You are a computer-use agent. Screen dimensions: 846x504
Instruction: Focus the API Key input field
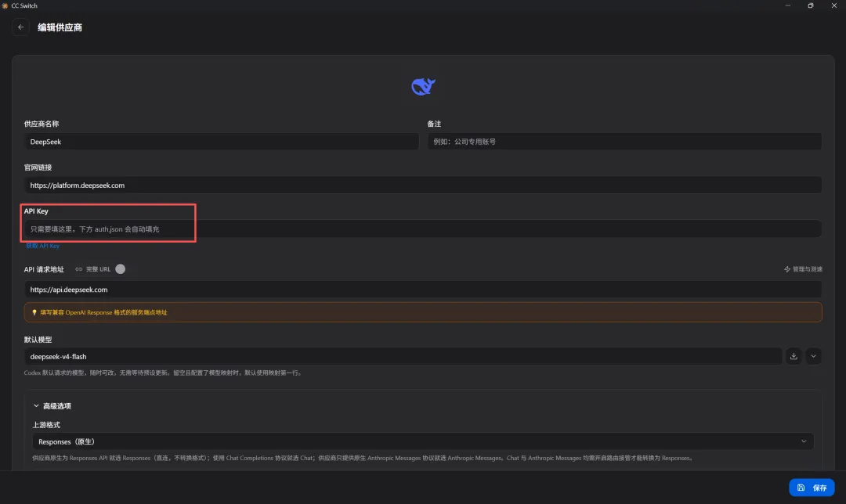pos(423,229)
